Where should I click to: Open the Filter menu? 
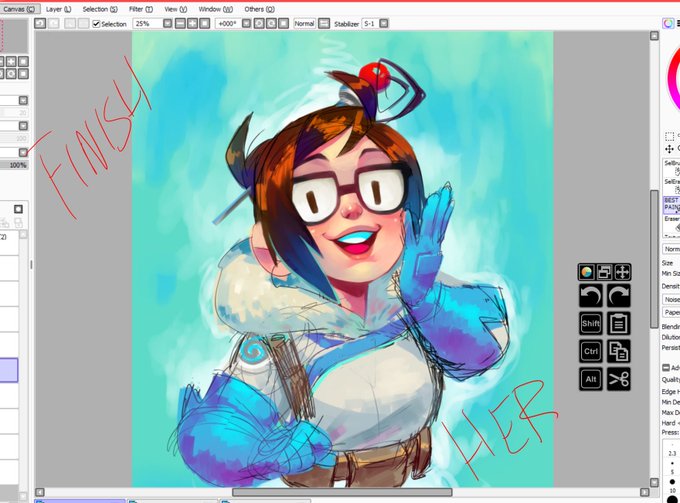click(x=141, y=9)
